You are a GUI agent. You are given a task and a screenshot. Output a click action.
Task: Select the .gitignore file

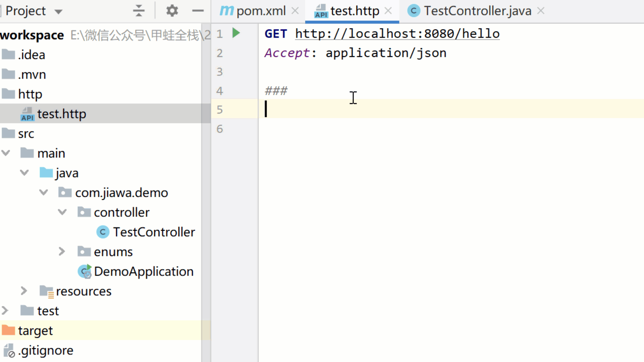[x=46, y=350]
